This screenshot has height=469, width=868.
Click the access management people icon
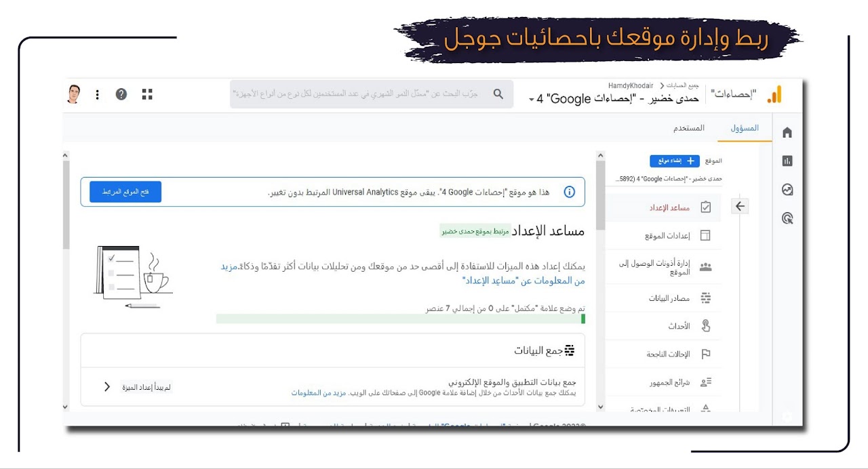coord(705,267)
